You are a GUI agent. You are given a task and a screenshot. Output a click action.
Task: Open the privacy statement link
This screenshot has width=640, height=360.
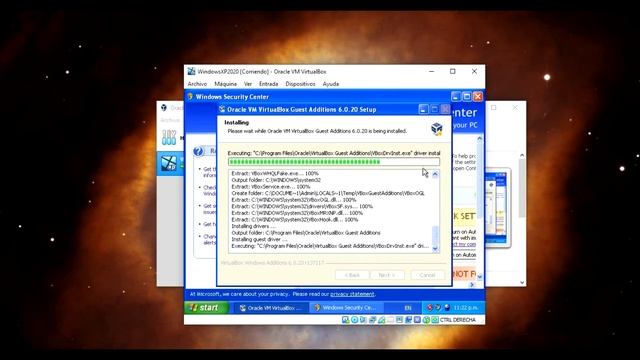[x=352, y=294]
